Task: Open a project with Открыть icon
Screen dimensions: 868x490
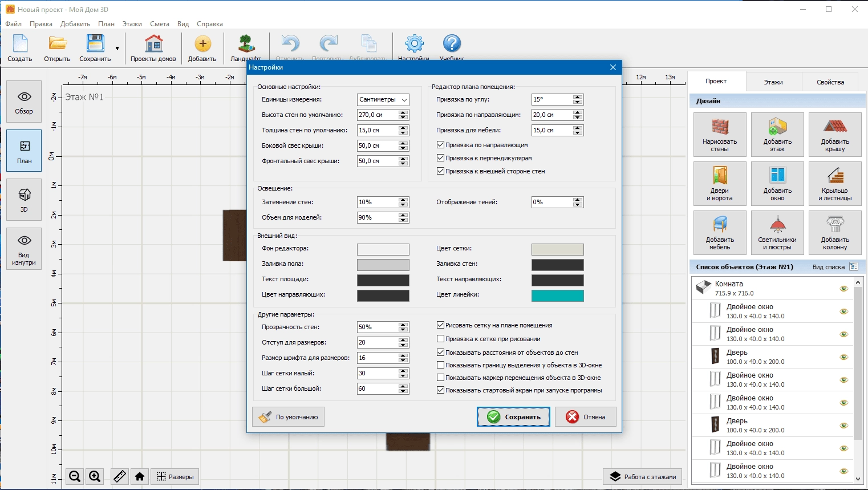Action: pos(57,48)
